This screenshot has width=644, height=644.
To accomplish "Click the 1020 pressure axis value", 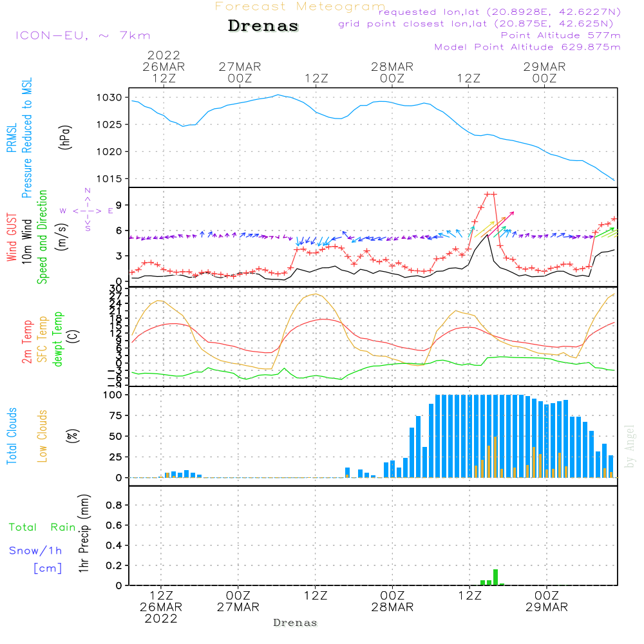I will point(109,151).
